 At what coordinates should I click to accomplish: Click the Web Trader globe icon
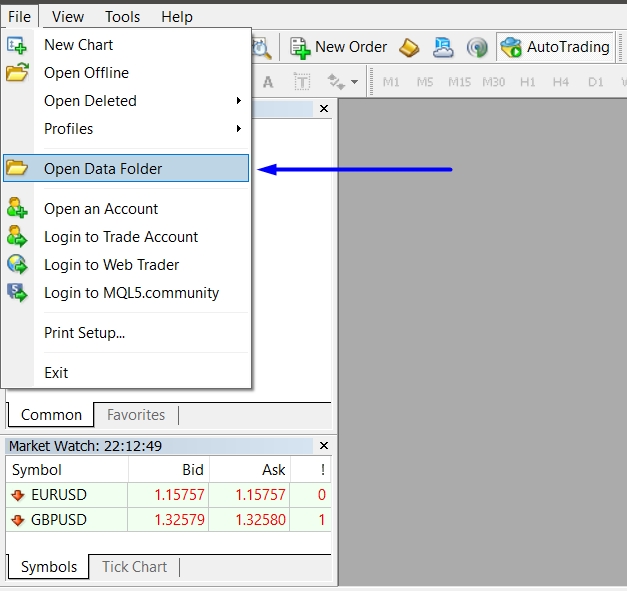tap(17, 264)
